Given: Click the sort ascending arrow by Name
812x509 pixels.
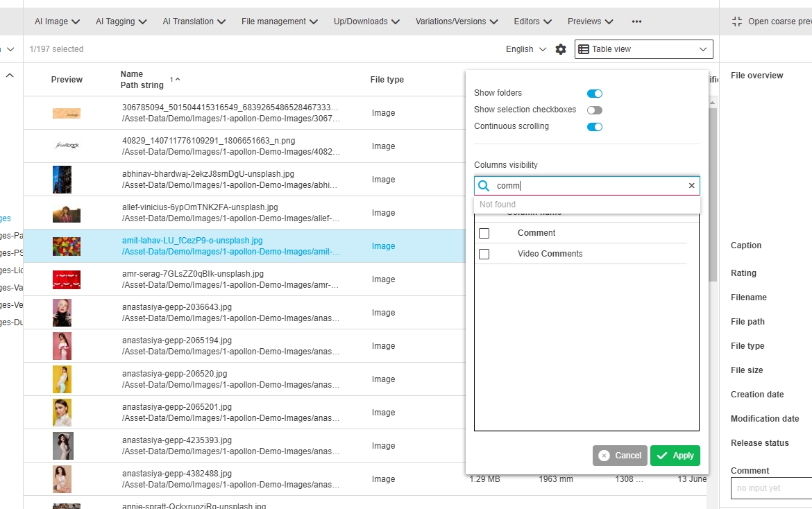Looking at the screenshot, I should (177, 80).
